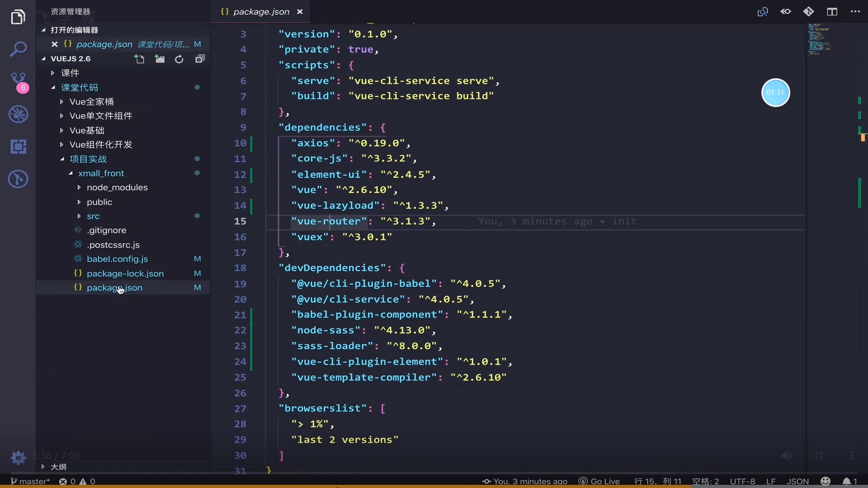Toggle fullscreen in the video overlay

point(819,455)
